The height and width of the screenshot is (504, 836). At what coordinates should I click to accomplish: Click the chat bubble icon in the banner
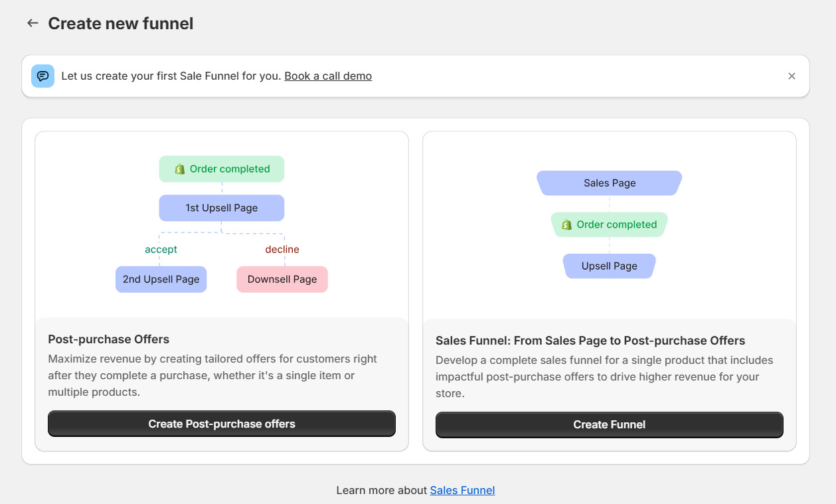(x=42, y=76)
